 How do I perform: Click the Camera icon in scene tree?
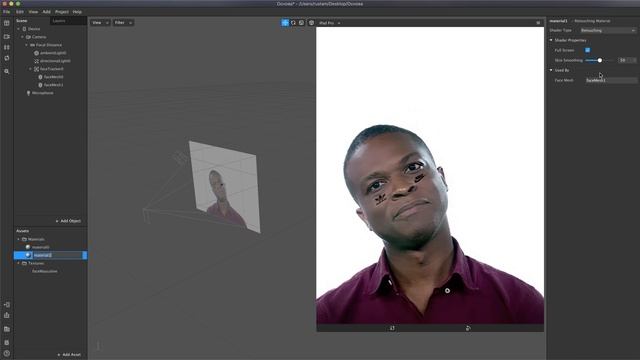click(x=28, y=37)
